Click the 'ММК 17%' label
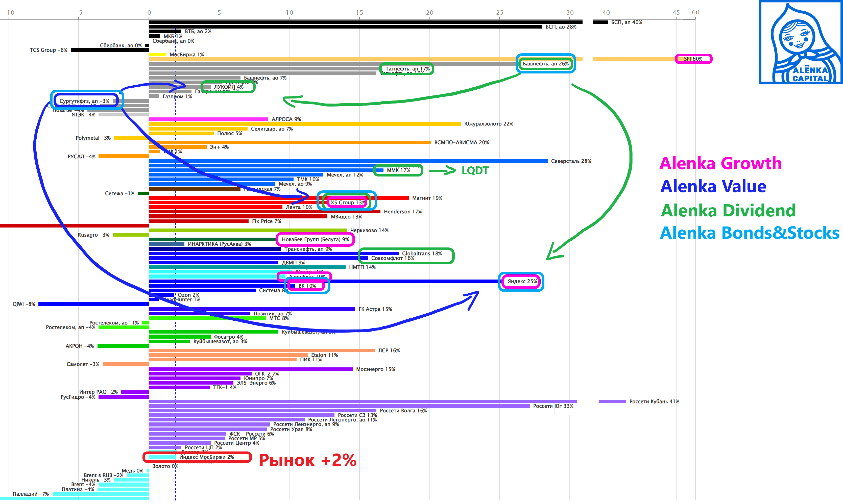The image size is (843, 504). [x=399, y=170]
